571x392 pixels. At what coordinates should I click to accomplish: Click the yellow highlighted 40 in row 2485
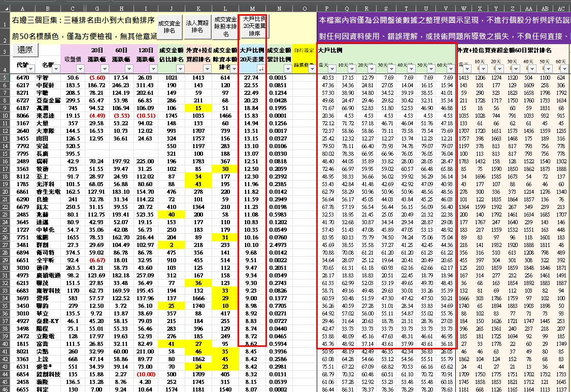(171, 215)
